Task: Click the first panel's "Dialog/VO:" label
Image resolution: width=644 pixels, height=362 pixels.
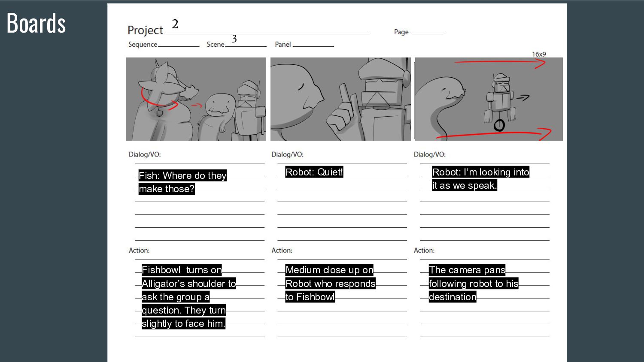Action: [x=145, y=154]
